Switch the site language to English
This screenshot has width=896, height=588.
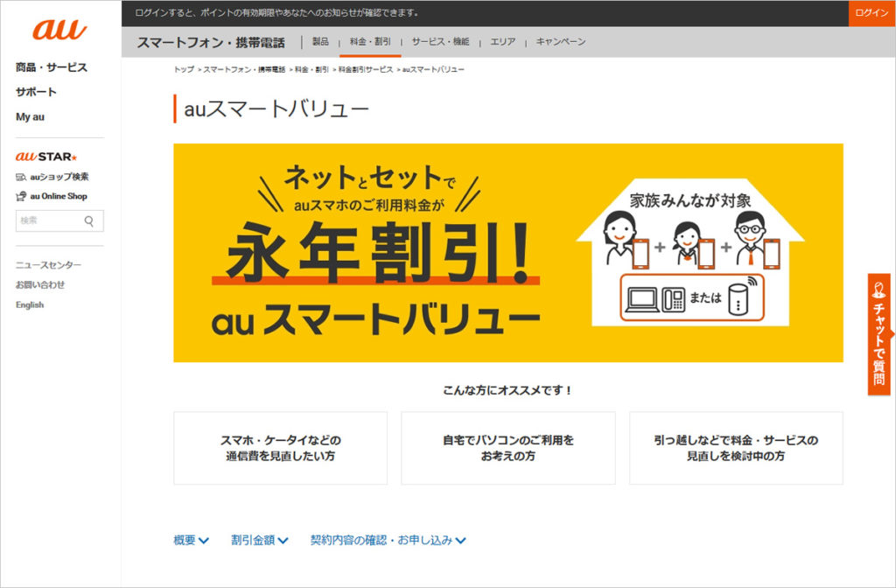(31, 304)
